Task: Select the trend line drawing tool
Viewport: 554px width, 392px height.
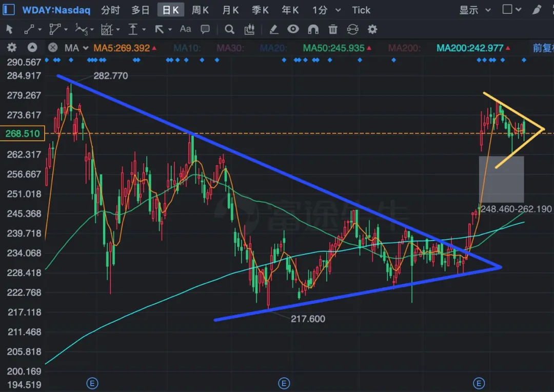Action: click(29, 29)
